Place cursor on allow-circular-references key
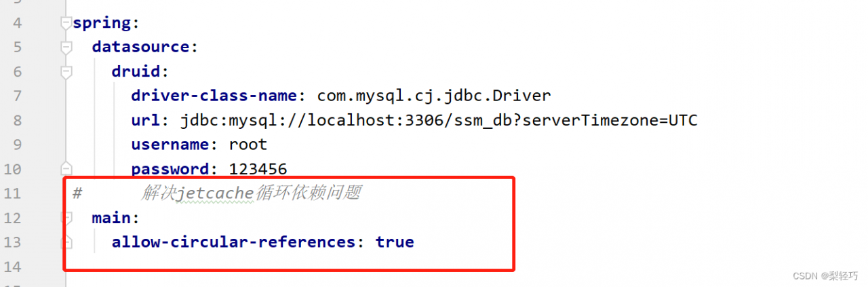868x287 pixels. pos(234,242)
